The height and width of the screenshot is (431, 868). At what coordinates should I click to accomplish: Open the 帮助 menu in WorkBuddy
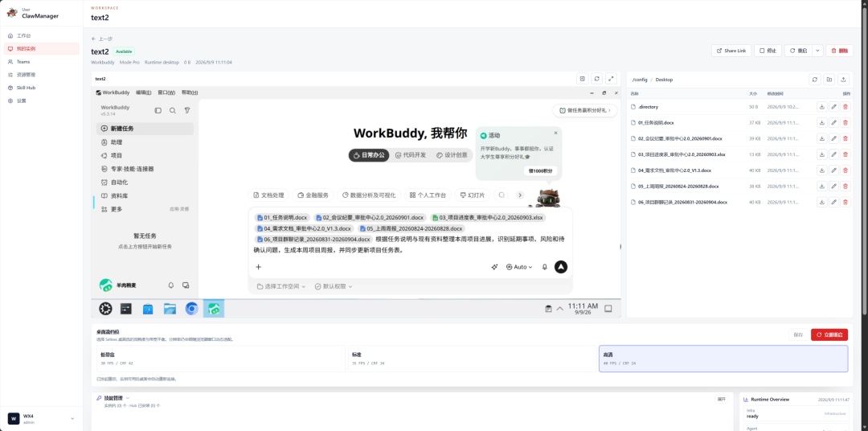tap(190, 92)
